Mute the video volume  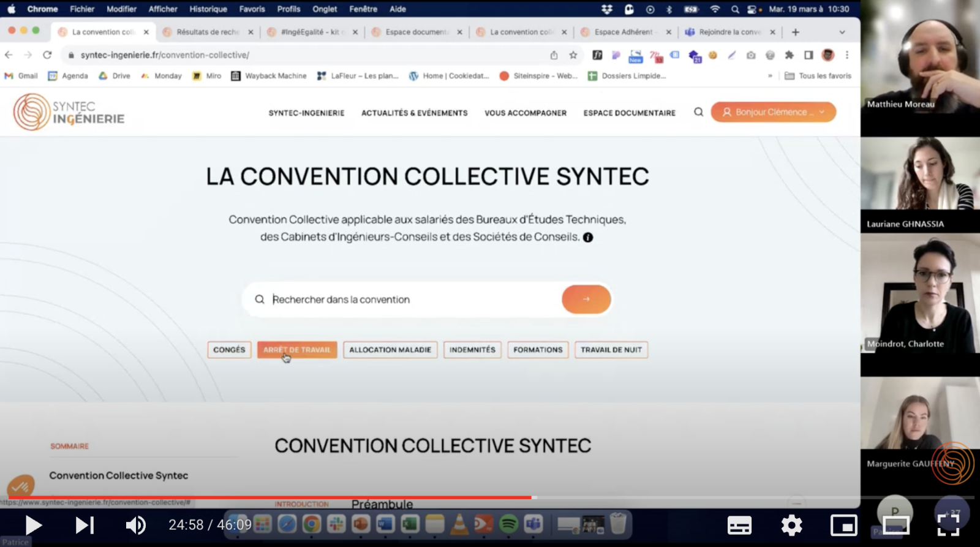click(x=135, y=525)
